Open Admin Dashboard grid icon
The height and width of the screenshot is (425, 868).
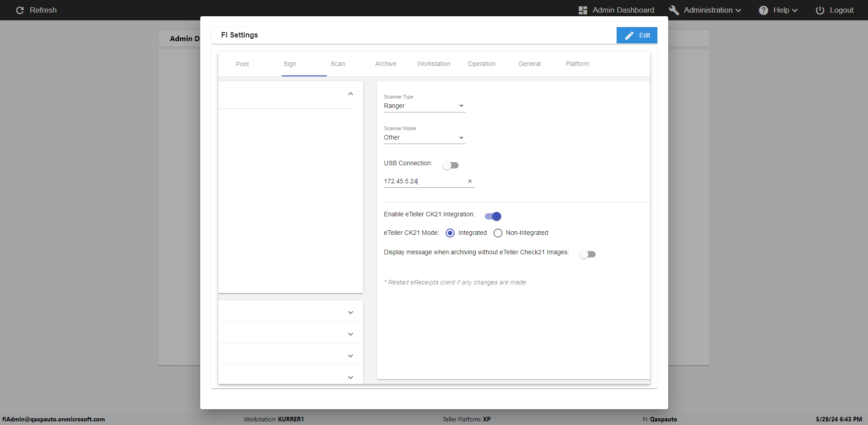(583, 10)
